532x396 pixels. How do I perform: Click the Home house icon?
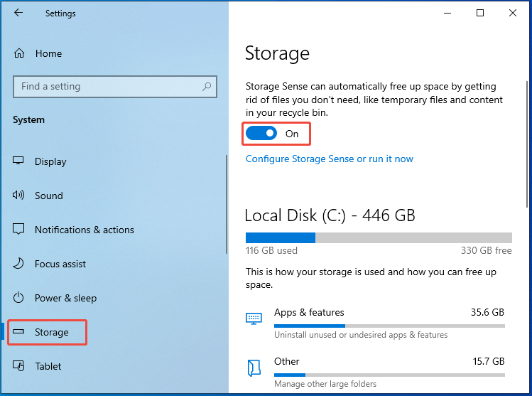tap(19, 53)
